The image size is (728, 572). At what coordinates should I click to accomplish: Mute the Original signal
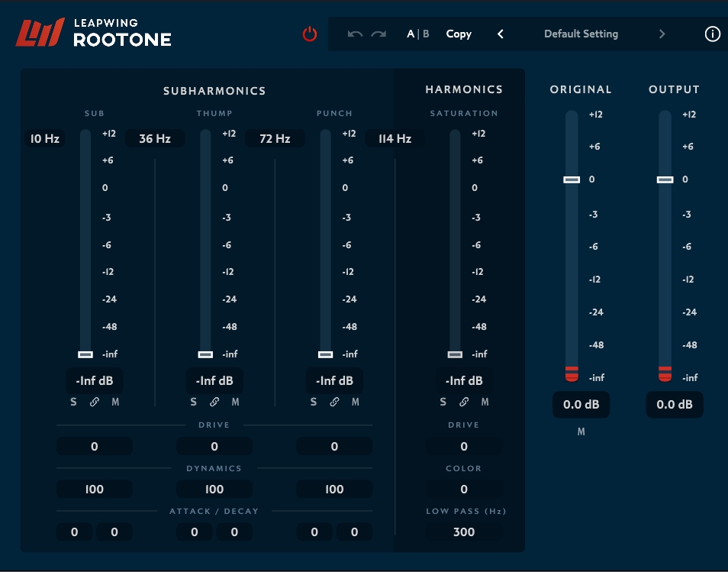pyautogui.click(x=581, y=431)
